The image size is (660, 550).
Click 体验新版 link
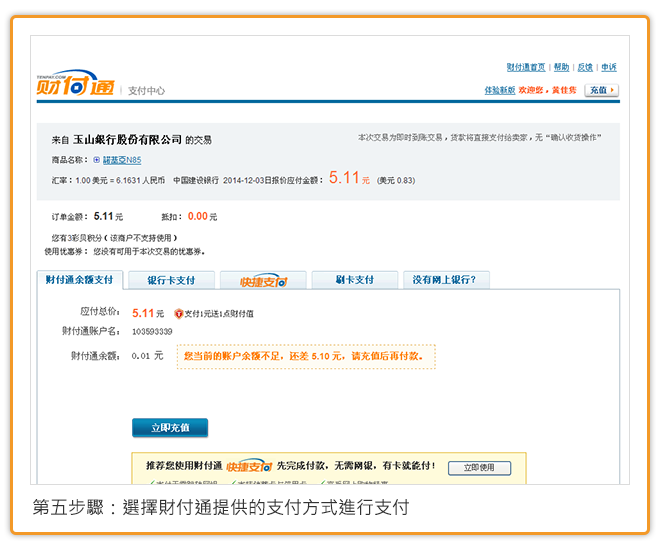click(x=500, y=90)
